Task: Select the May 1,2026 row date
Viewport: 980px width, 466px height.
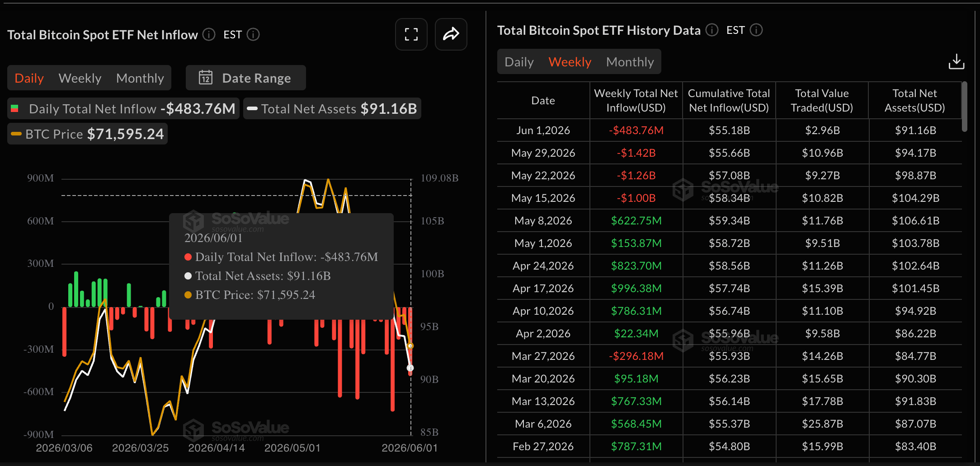Action: (x=543, y=243)
